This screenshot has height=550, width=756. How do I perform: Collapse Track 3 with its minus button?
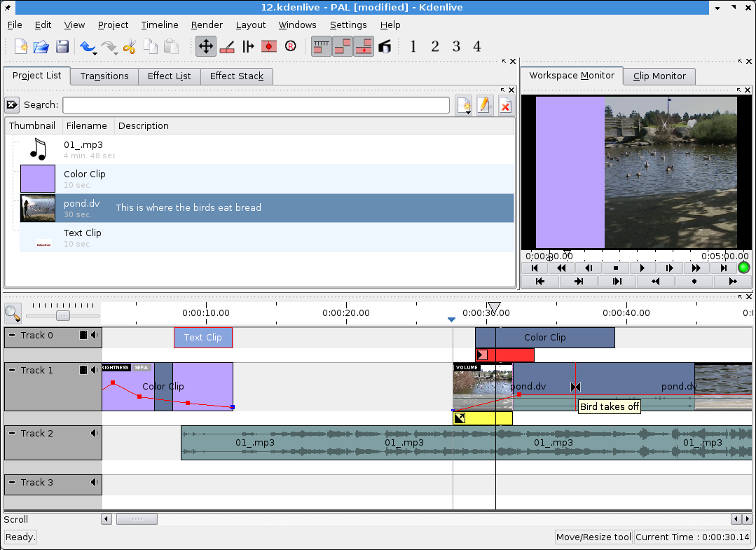pos(12,482)
